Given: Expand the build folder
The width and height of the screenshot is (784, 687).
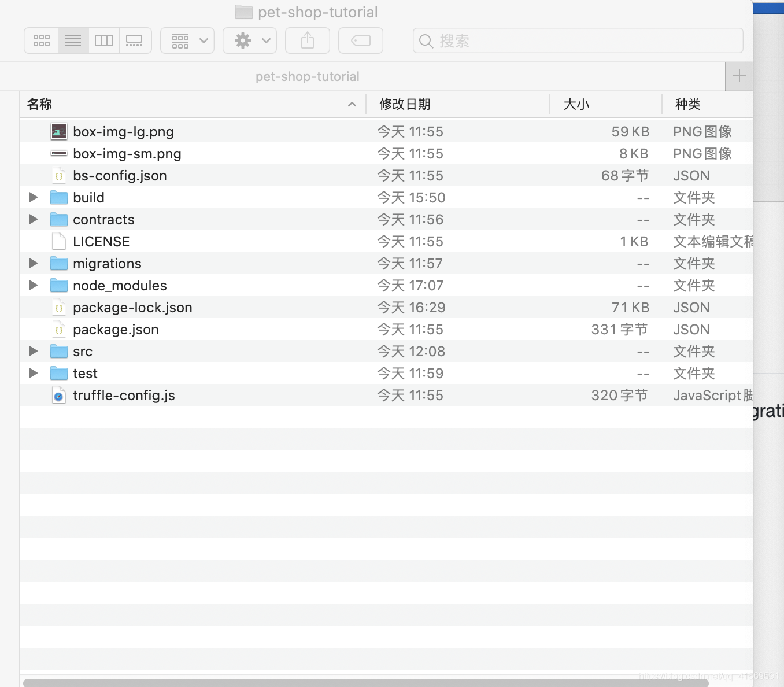Looking at the screenshot, I should (x=34, y=197).
